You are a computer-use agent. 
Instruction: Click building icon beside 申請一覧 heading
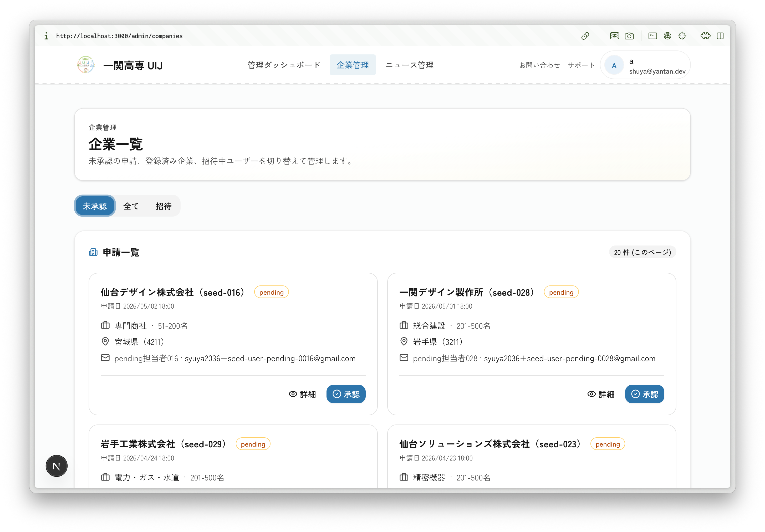pos(93,252)
